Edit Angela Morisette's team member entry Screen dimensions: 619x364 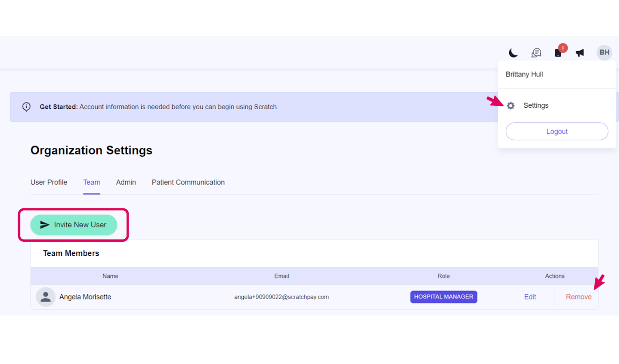click(x=530, y=297)
